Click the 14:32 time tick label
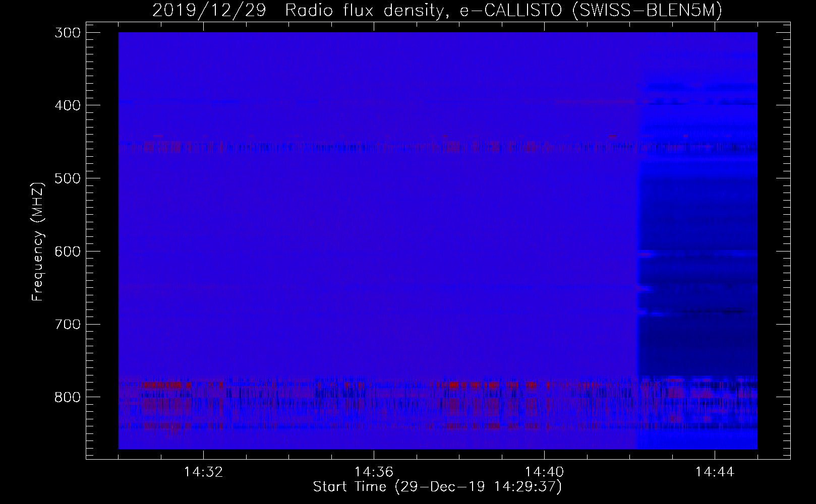Image resolution: width=816 pixels, height=504 pixels. pos(203,472)
